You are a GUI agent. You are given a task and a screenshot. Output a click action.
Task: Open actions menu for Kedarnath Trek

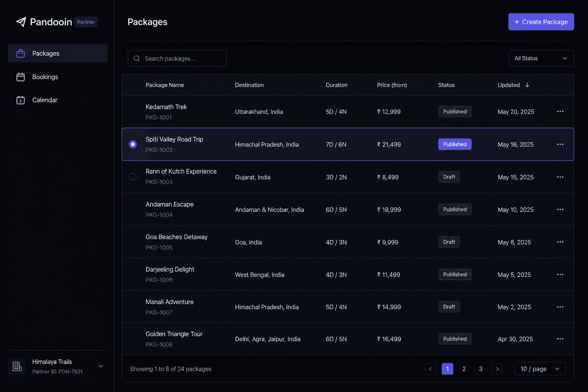pyautogui.click(x=560, y=111)
